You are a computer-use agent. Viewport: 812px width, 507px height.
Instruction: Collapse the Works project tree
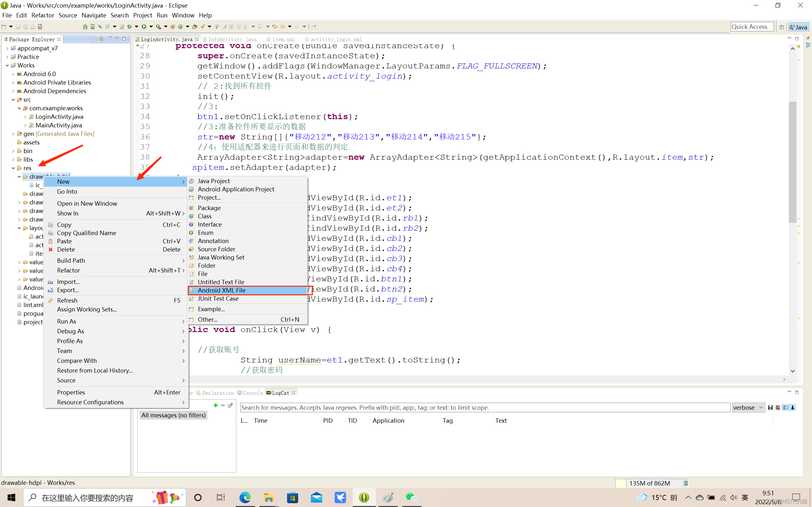click(x=7, y=65)
